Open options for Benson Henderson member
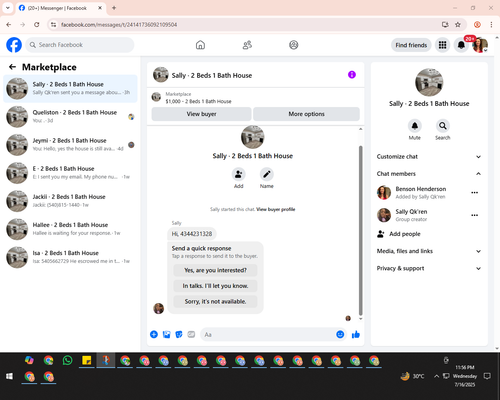500x400 pixels. point(475,193)
